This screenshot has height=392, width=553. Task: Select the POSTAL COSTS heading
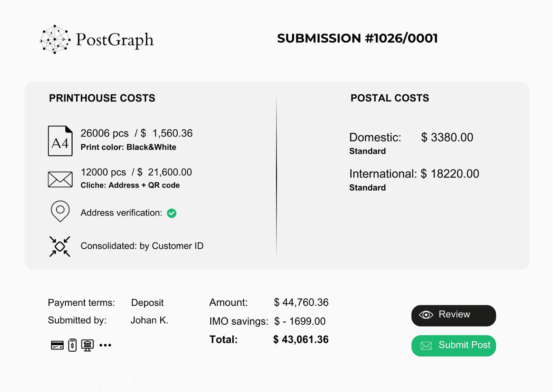390,98
